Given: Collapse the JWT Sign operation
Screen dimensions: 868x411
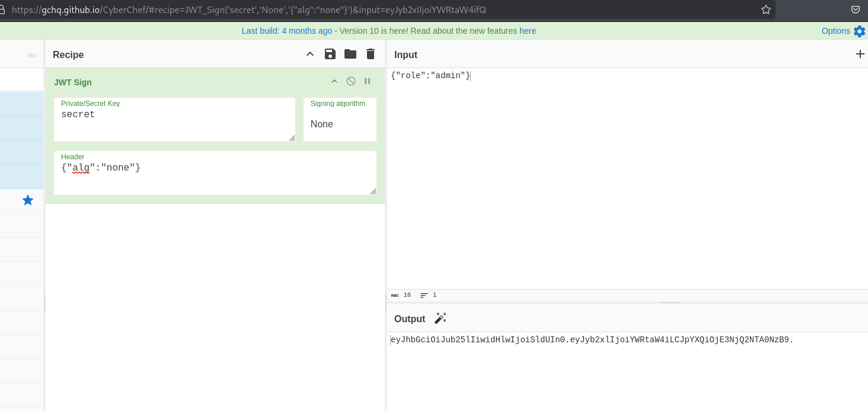Looking at the screenshot, I should coord(334,81).
